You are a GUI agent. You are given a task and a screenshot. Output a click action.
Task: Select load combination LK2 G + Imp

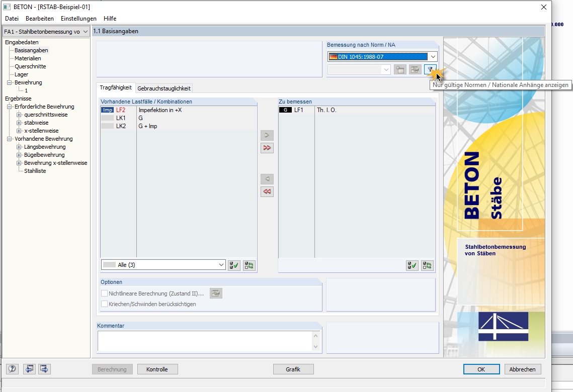point(178,126)
